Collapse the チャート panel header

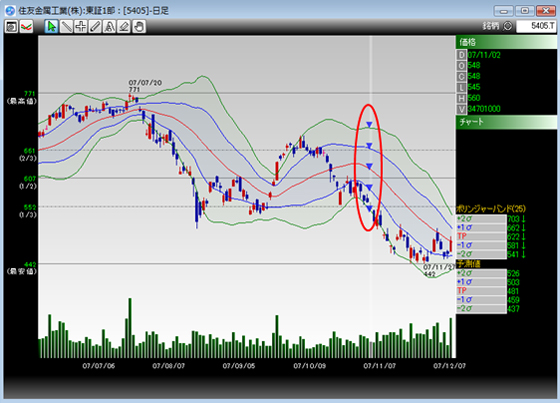coord(506,122)
